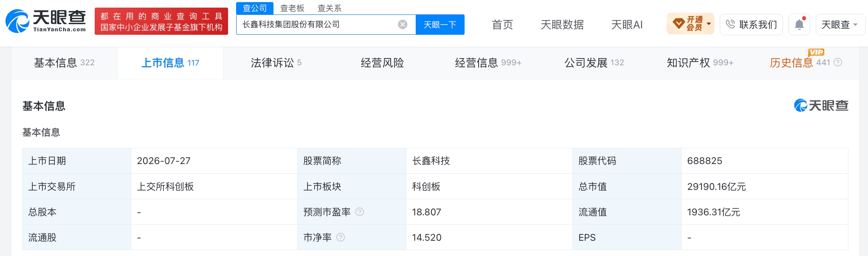Select exchange value 上交所科创板
Screen dimensions: 868x256
click(165, 186)
